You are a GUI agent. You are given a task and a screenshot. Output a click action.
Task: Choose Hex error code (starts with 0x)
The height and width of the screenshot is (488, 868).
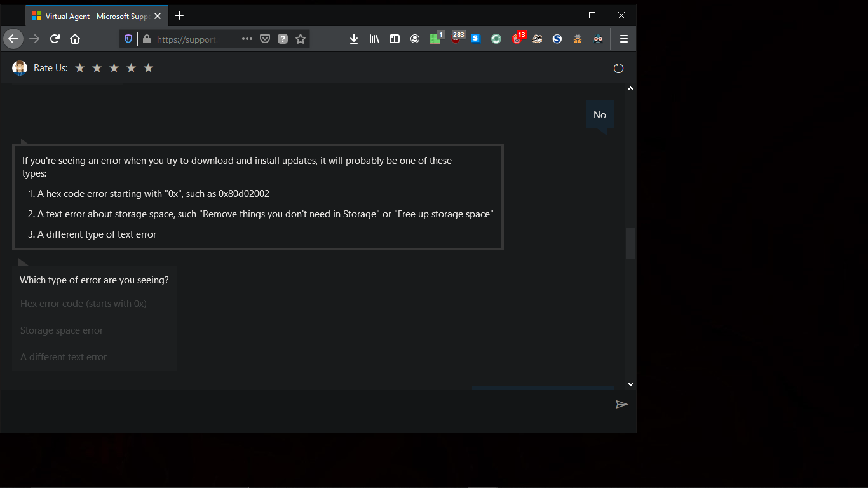pos(83,304)
